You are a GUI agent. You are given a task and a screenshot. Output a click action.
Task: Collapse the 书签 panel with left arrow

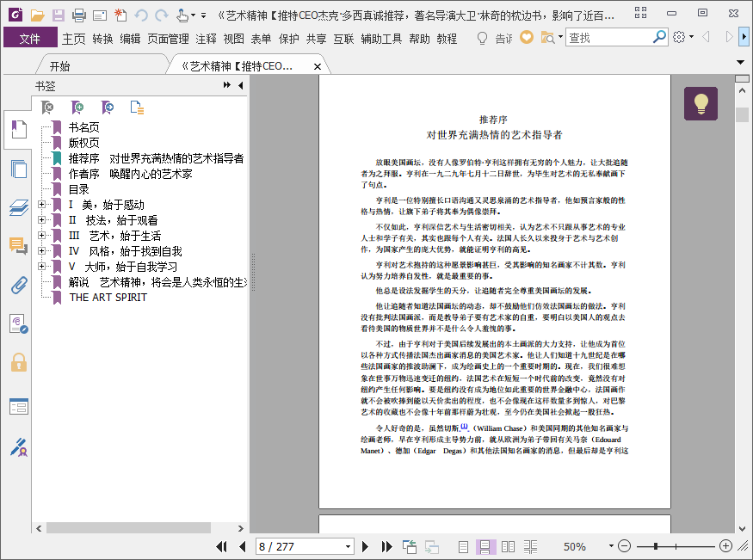tap(241, 85)
